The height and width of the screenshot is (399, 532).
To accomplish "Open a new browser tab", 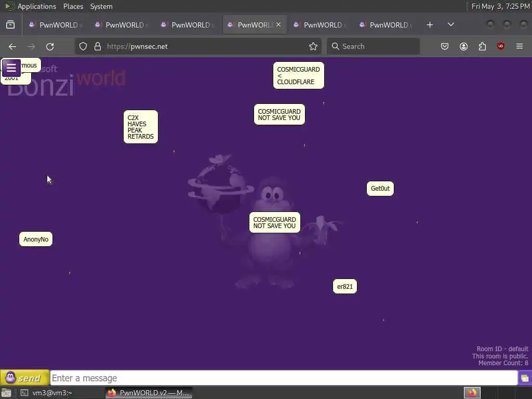I will 430,25.
